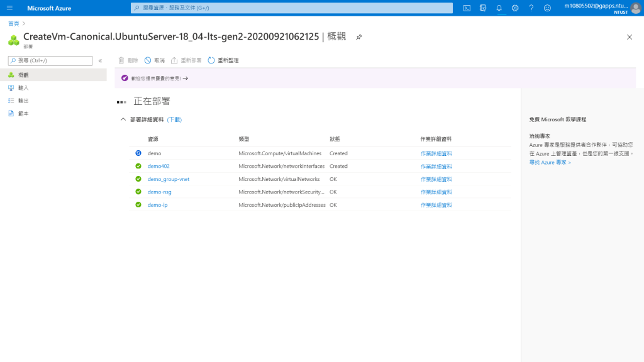This screenshot has width=644, height=362.
Task: Open the portal hamburger menu
Action: [x=9, y=8]
